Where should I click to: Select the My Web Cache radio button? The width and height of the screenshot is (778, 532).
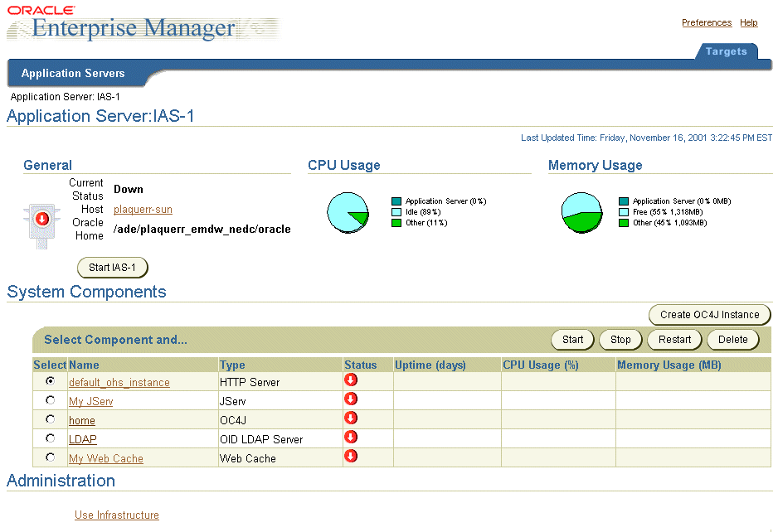50,457
